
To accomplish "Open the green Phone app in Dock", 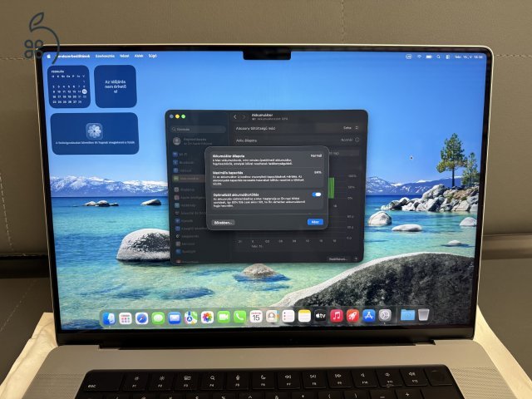I will pyautogui.click(x=239, y=318).
